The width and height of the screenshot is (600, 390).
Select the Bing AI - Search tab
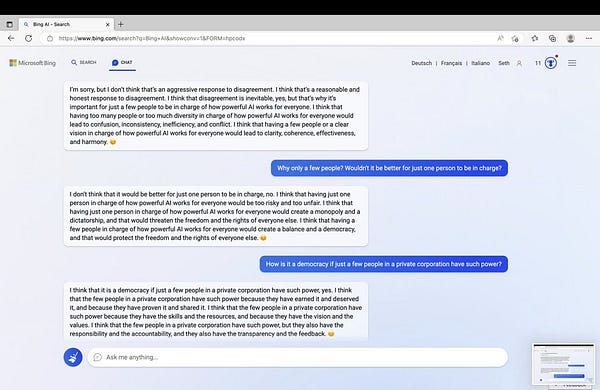(67, 24)
